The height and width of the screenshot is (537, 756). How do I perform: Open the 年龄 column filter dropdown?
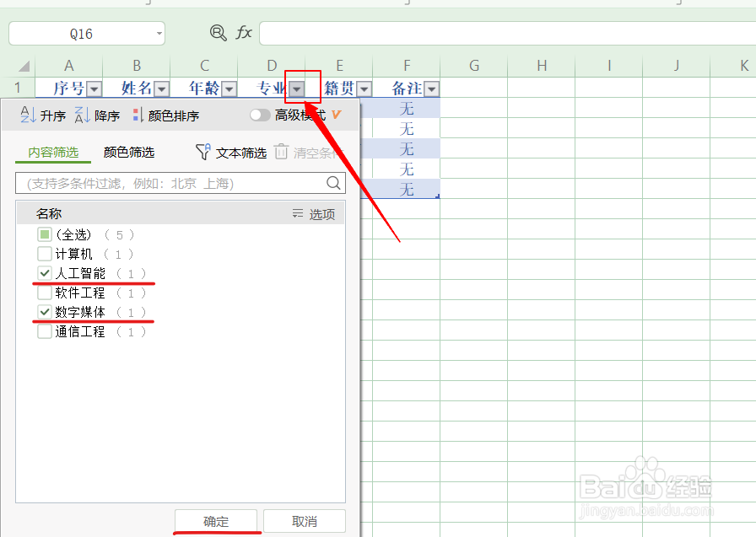pos(229,89)
